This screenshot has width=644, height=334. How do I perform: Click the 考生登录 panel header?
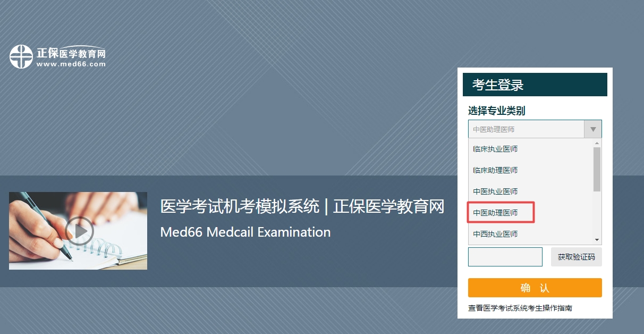click(535, 85)
